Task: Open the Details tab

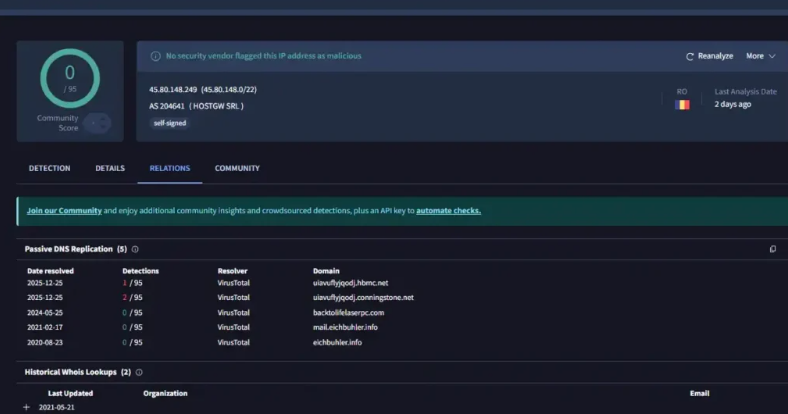Action: click(x=110, y=168)
